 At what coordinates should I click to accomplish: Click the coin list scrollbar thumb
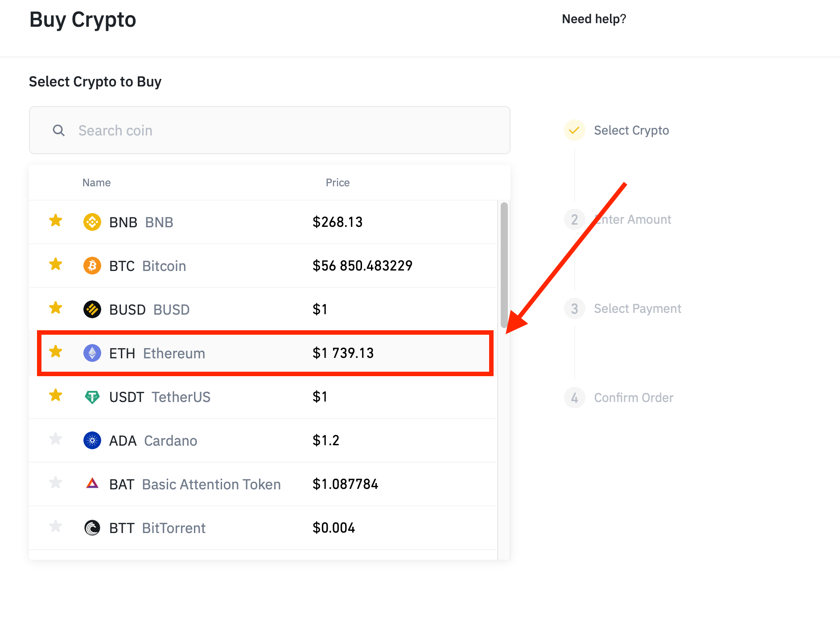[504, 265]
